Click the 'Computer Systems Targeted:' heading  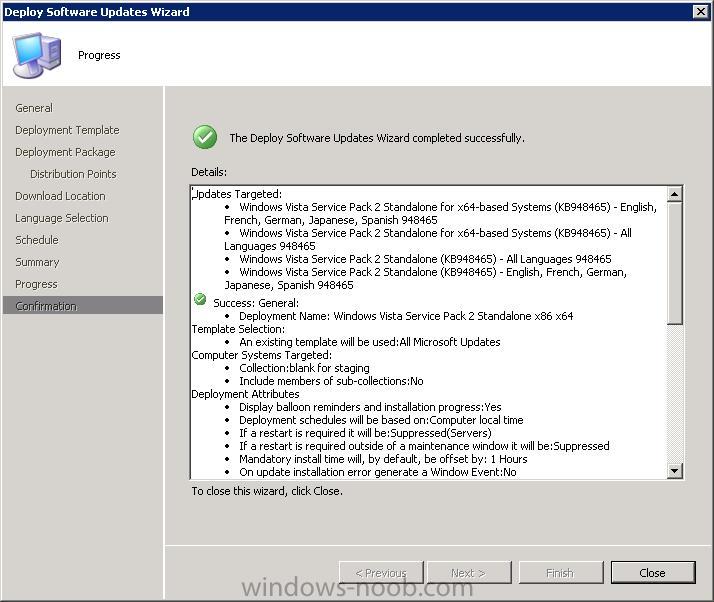point(262,355)
